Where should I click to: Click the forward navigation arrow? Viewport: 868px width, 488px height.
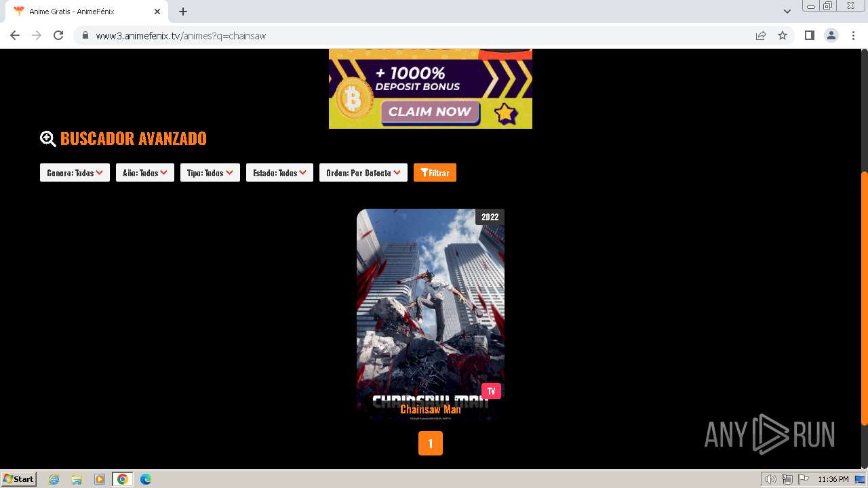click(37, 35)
